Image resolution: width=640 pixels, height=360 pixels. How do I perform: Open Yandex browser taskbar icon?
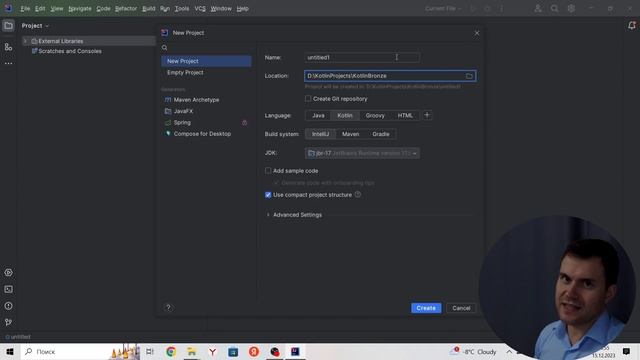(212, 351)
